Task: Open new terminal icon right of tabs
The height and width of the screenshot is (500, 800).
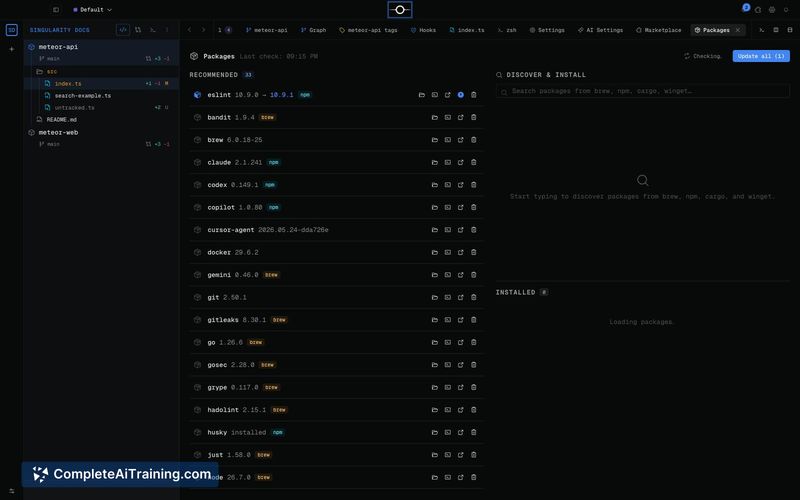Action: (x=761, y=30)
